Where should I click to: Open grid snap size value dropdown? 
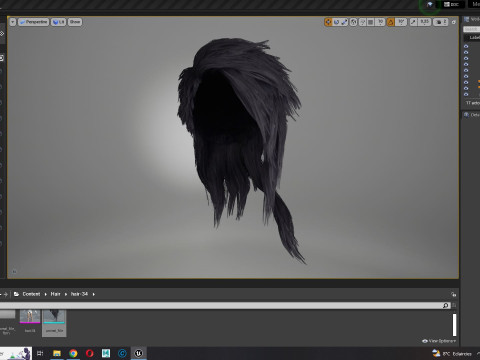click(x=380, y=22)
